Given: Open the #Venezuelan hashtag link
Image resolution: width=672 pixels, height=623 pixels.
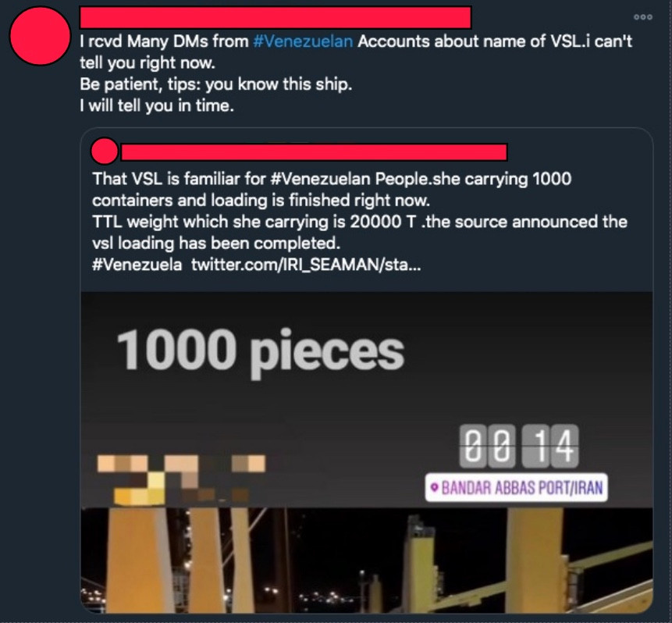Looking at the screenshot, I should [303, 41].
